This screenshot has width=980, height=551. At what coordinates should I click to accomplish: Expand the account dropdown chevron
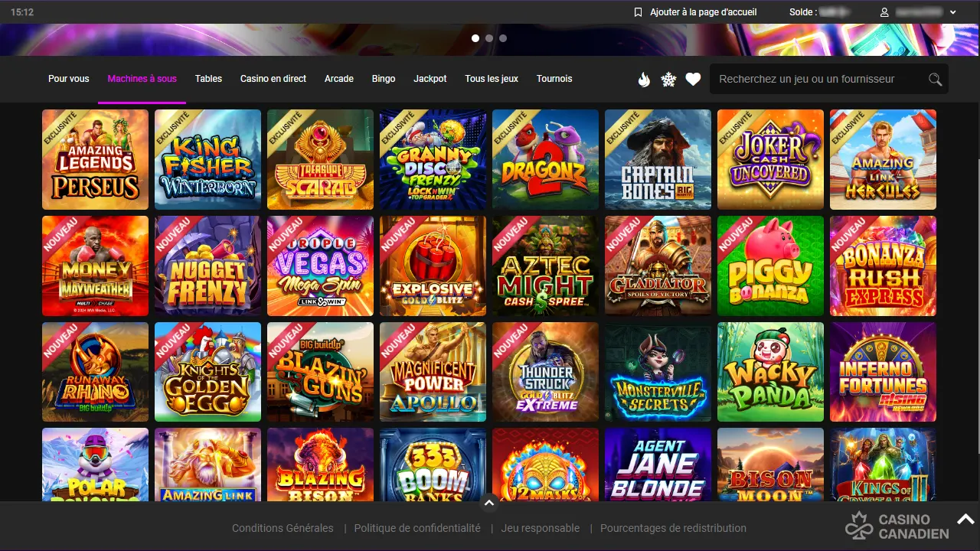coord(953,12)
